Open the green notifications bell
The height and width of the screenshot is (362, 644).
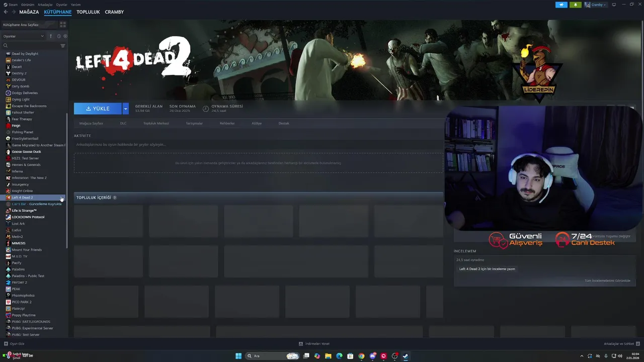[x=576, y=5]
